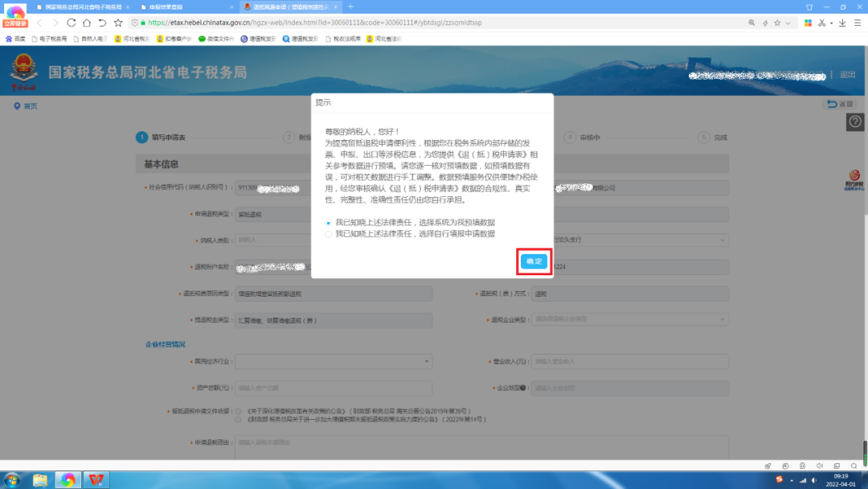
Task: Click the Sogou input method tray icon
Action: click(779, 479)
